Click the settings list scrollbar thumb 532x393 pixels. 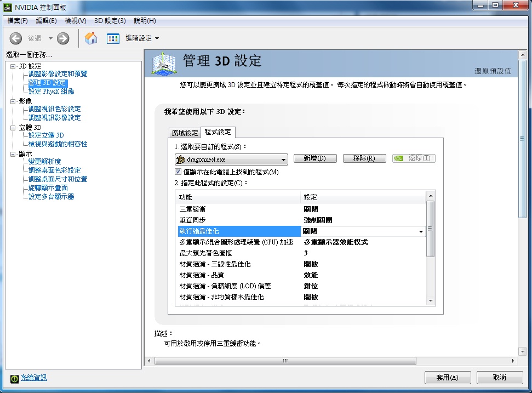click(x=430, y=229)
